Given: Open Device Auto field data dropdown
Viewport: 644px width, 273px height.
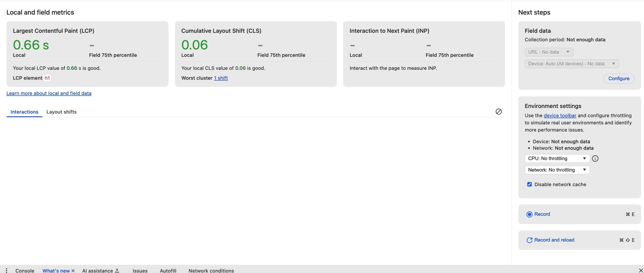Looking at the screenshot, I should click(572, 64).
